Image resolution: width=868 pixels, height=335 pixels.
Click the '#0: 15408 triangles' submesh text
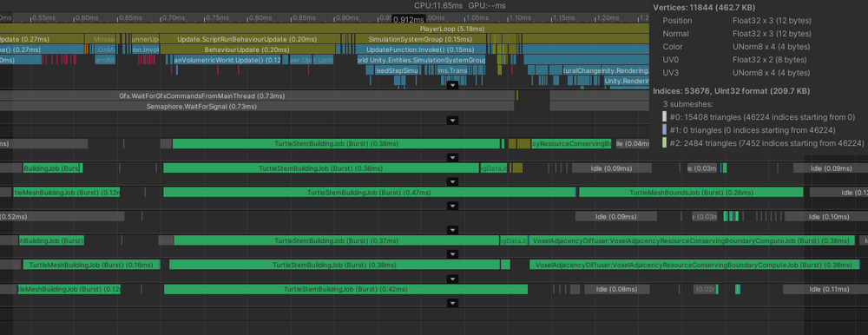point(762,117)
